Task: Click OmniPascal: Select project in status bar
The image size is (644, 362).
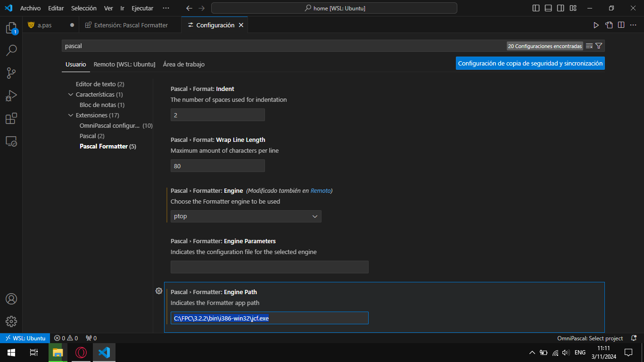Action: 590,338
